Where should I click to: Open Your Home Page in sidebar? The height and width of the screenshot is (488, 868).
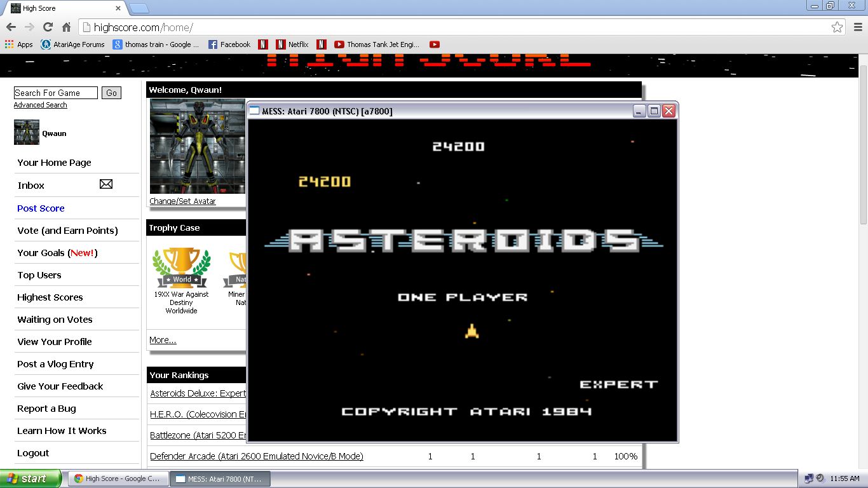coord(55,163)
